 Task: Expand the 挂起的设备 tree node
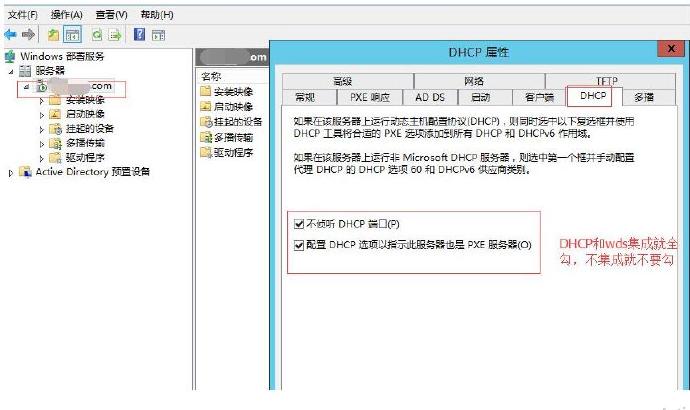42,130
